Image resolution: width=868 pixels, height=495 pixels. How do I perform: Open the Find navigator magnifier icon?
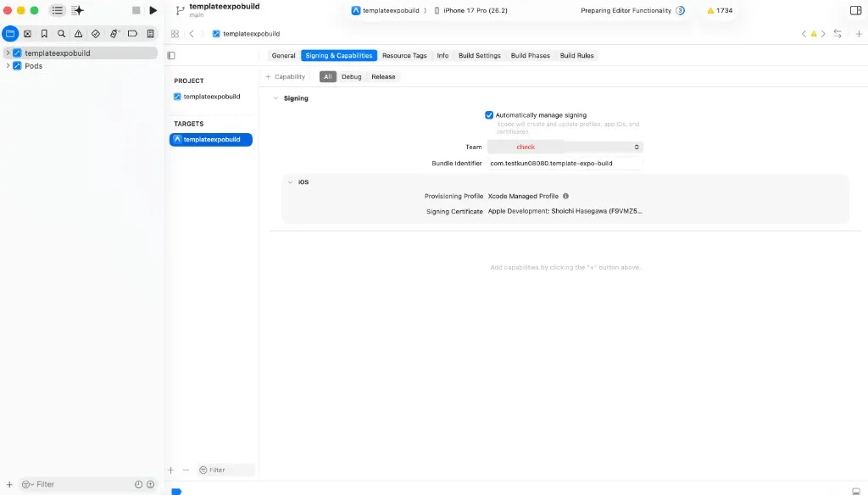tap(61, 34)
